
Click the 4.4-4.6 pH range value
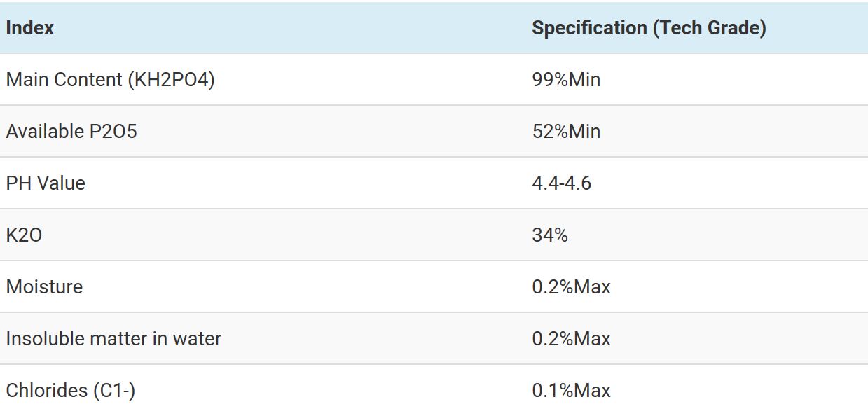tap(561, 183)
